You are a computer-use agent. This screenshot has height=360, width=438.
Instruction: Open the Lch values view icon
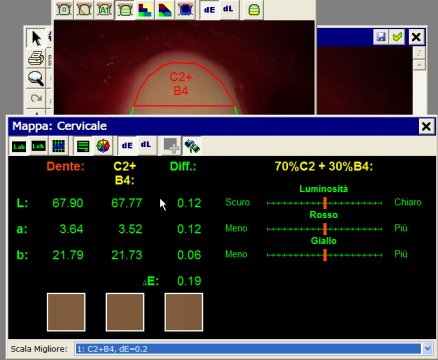[39, 146]
